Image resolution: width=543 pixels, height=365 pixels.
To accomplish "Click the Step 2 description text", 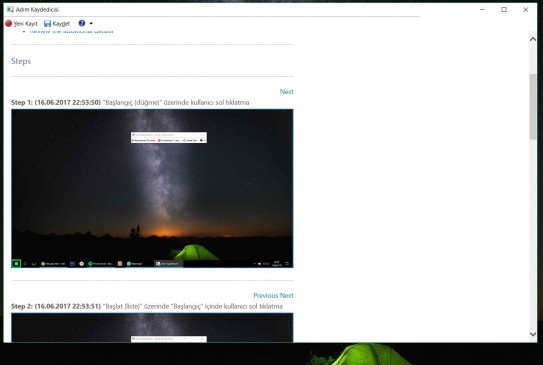I will (147, 306).
